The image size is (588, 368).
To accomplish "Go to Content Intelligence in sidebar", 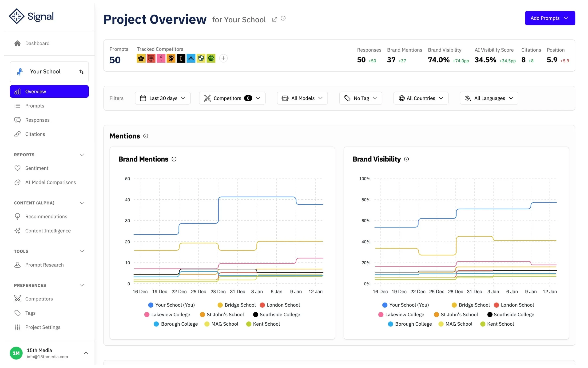I will (48, 231).
